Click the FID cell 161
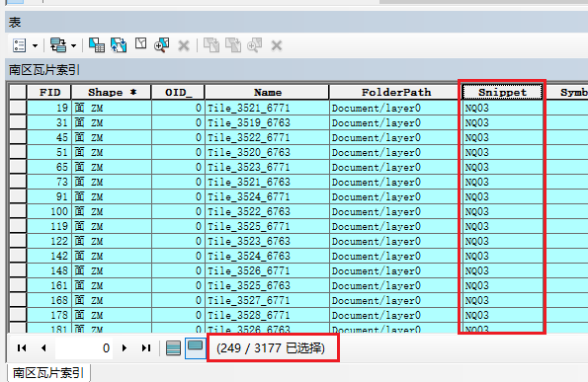The image size is (588, 382). tap(49, 285)
